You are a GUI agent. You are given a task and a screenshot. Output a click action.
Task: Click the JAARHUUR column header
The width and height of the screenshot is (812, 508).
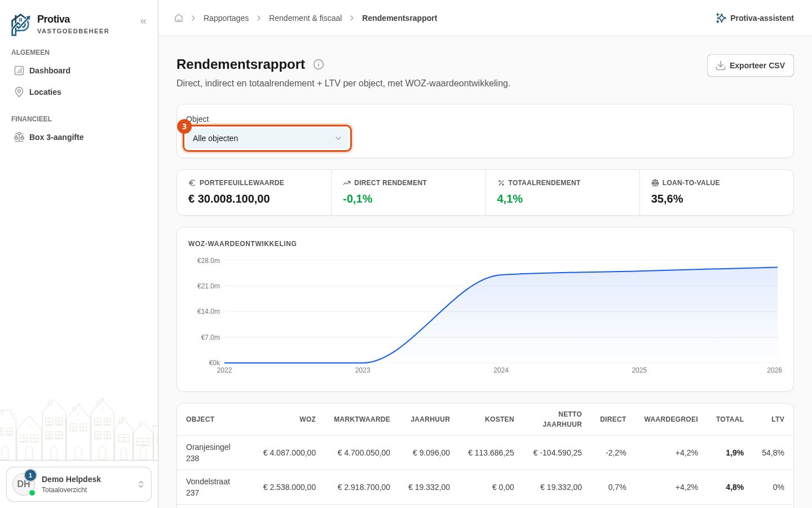click(x=430, y=419)
